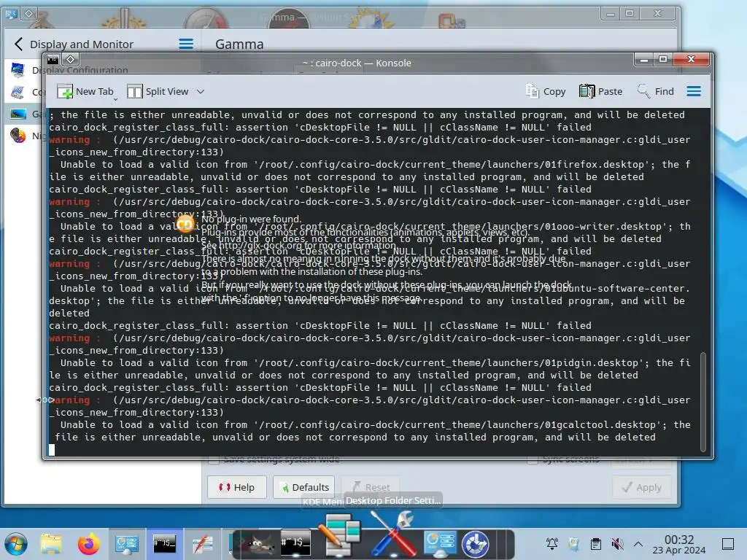Select Compositor sidebar icon
Image resolution: width=747 pixels, height=560 pixels.
(x=18, y=92)
